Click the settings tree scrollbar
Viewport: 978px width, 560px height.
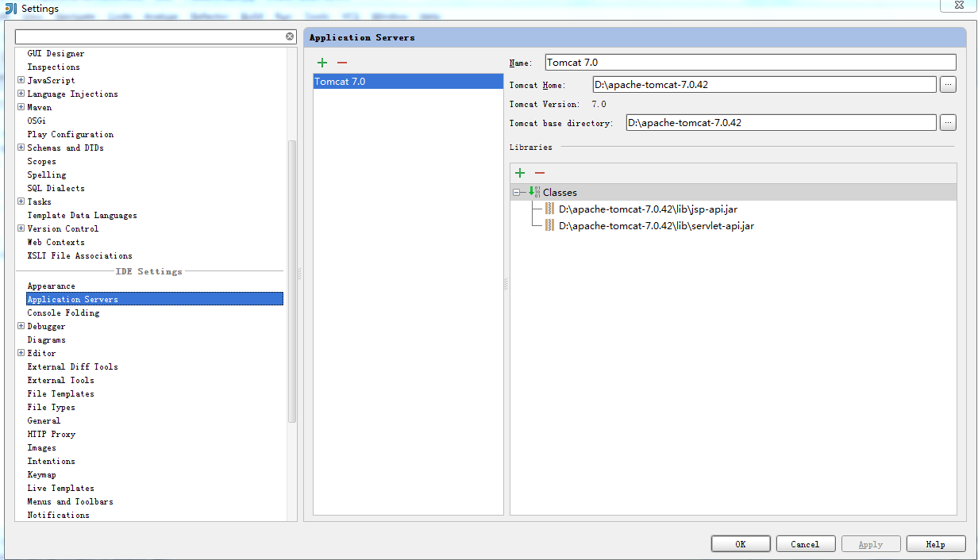click(292, 282)
